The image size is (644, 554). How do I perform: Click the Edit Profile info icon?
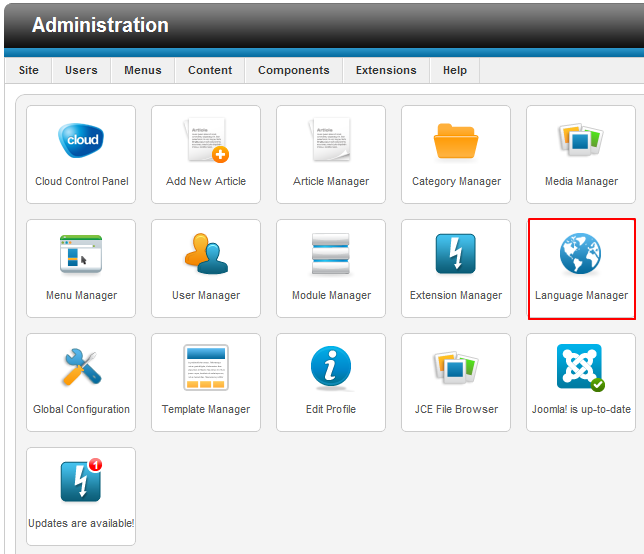tap(331, 369)
